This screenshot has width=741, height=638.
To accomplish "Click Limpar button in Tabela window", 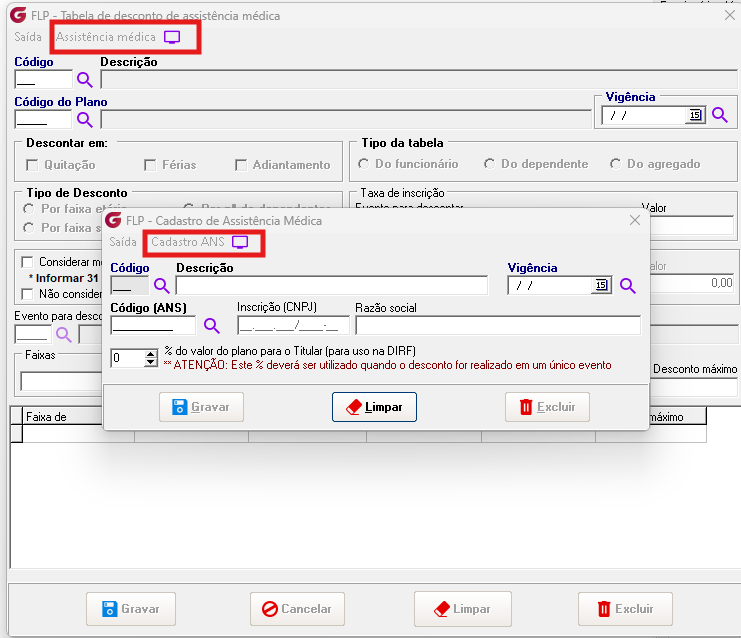I will [x=463, y=609].
